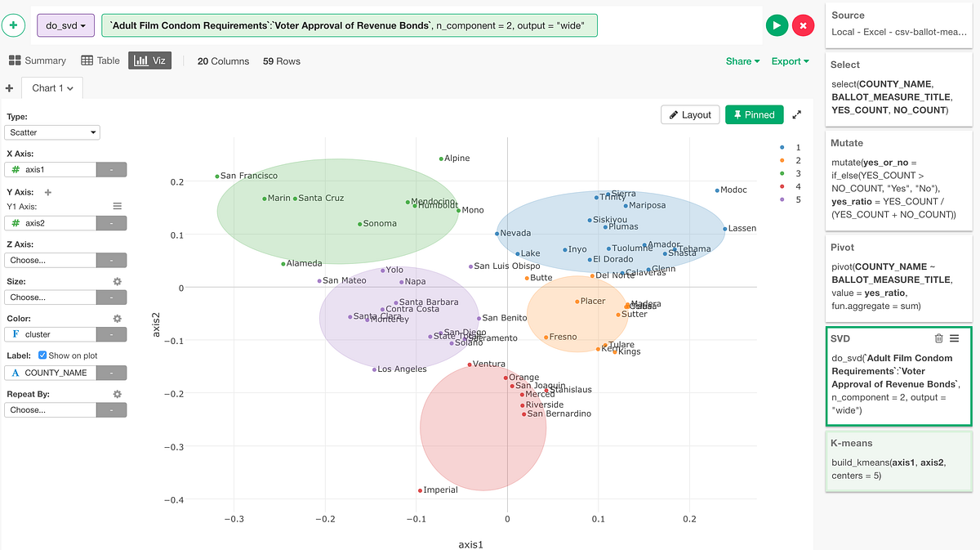Click the purple cluster 5 legend dot
980x550 pixels.
pyautogui.click(x=782, y=199)
